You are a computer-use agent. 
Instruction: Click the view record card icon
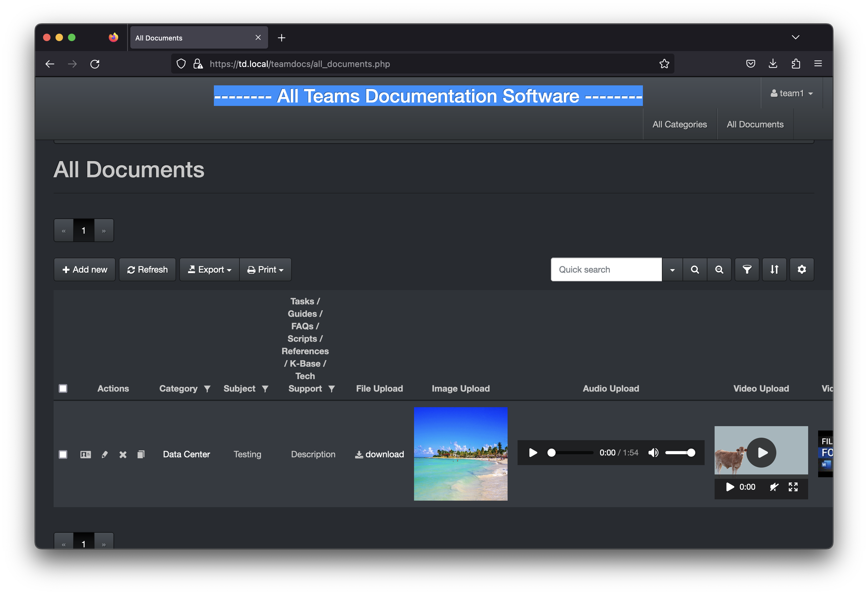pos(85,454)
